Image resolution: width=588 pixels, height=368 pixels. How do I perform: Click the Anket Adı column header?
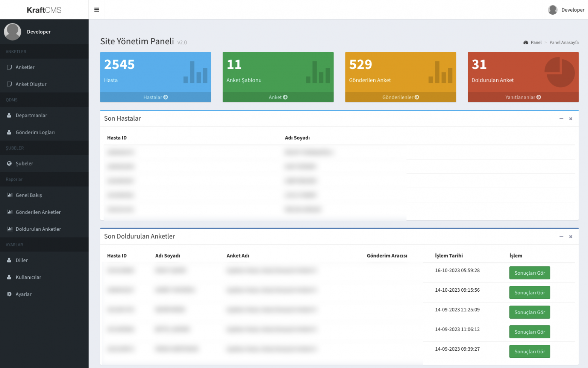click(238, 256)
